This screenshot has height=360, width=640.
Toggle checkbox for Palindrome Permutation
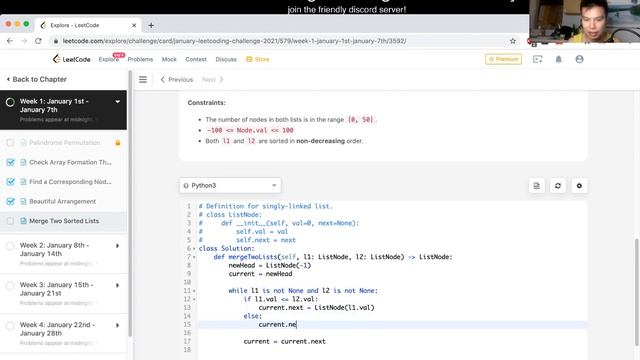(10, 143)
